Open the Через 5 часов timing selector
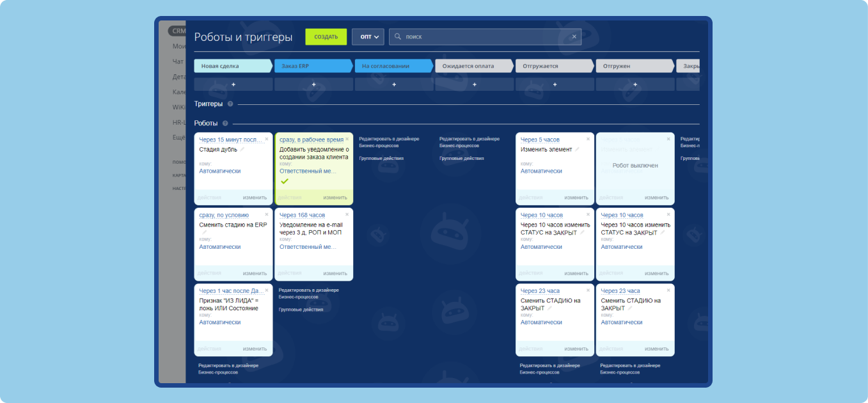This screenshot has height=403, width=868. tap(540, 139)
